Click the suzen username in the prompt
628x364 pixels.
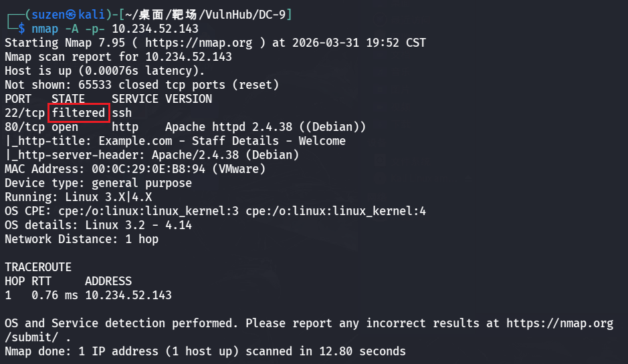coord(45,15)
